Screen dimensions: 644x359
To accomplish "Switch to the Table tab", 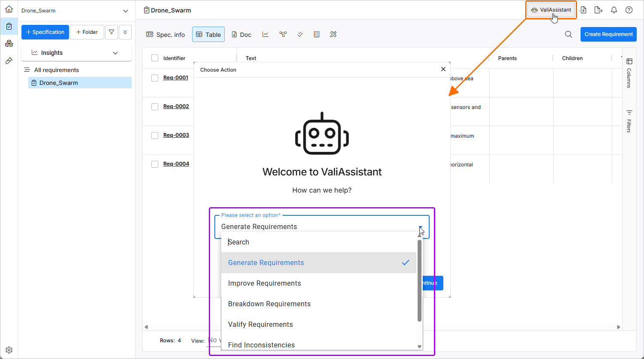I will click(208, 34).
